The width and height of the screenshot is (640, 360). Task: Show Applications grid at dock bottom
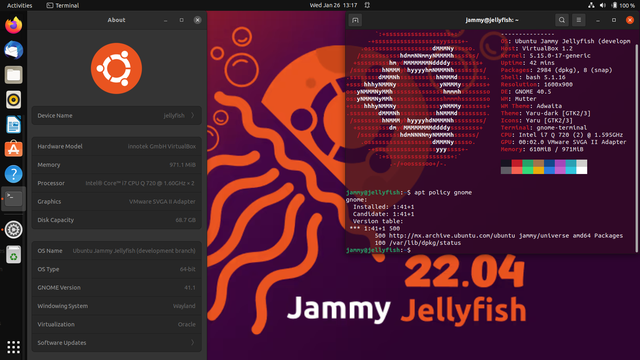(13, 347)
